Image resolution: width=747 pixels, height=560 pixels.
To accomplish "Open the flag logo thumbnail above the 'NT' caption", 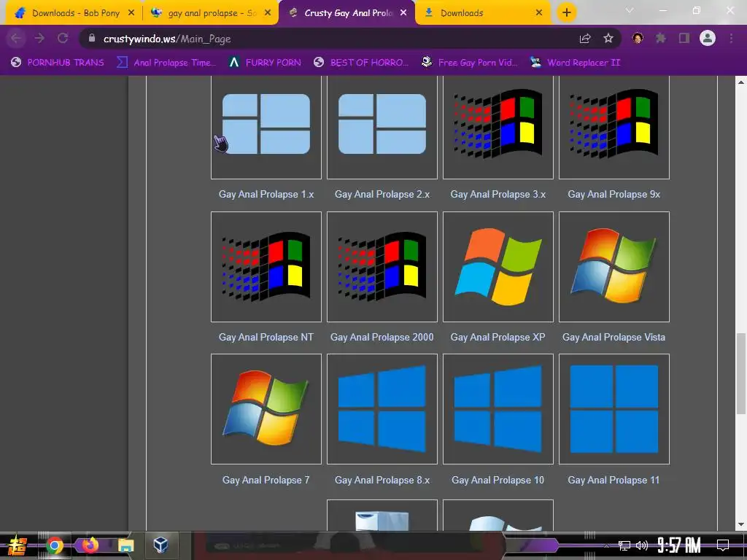I will pyautogui.click(x=266, y=267).
